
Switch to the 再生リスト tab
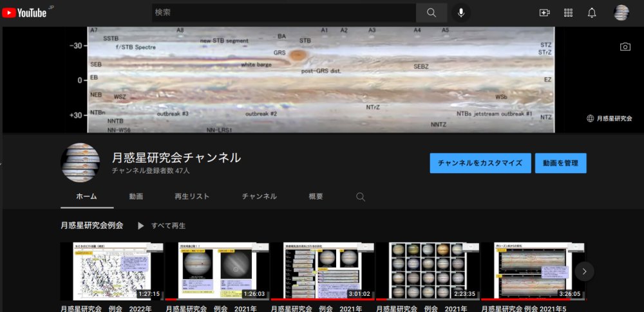pos(192,197)
